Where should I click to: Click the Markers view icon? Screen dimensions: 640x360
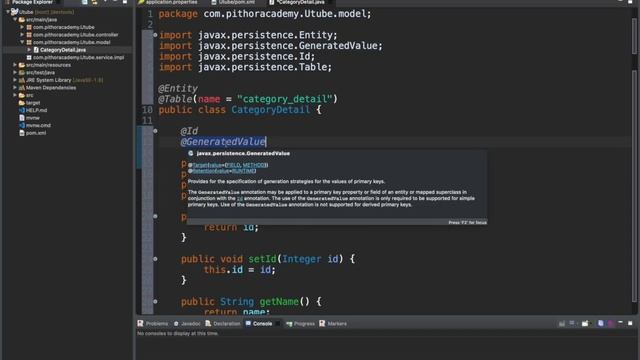coord(322,323)
